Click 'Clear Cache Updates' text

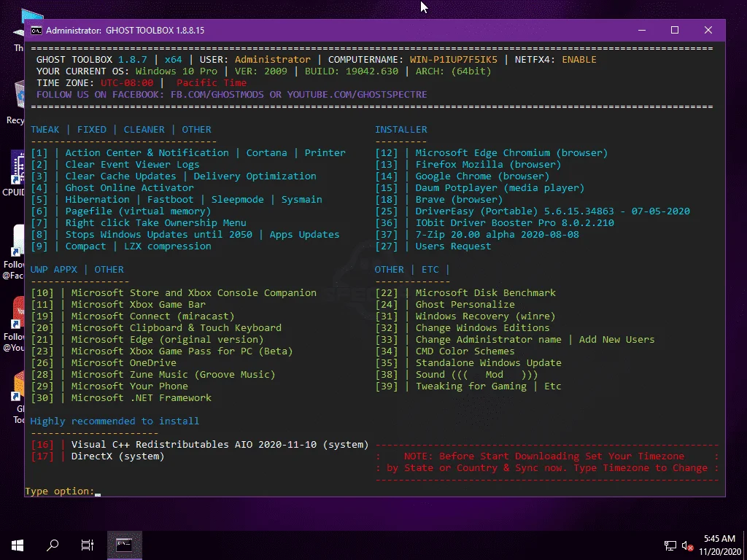click(120, 176)
